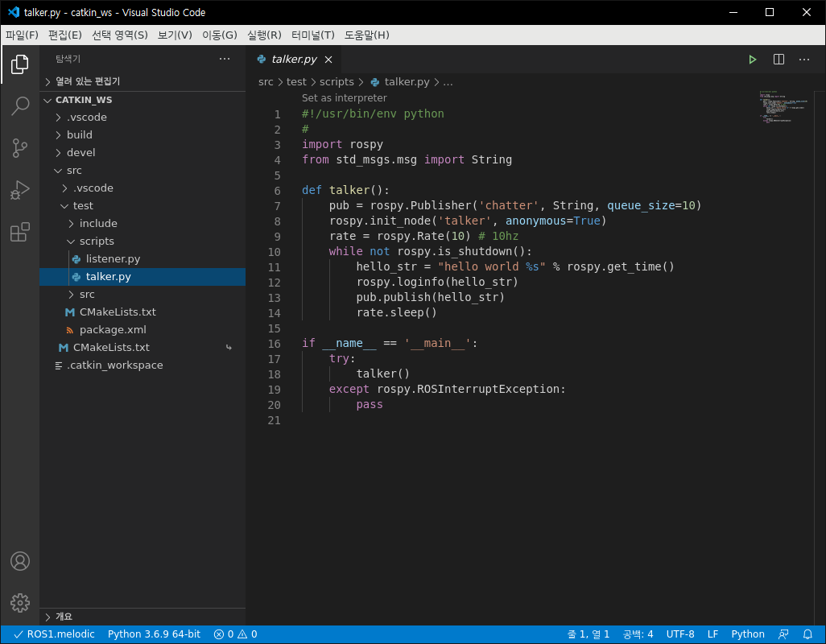The width and height of the screenshot is (826, 644).
Task: Click breadcrumb trailing ellipsis symbol
Action: point(448,82)
